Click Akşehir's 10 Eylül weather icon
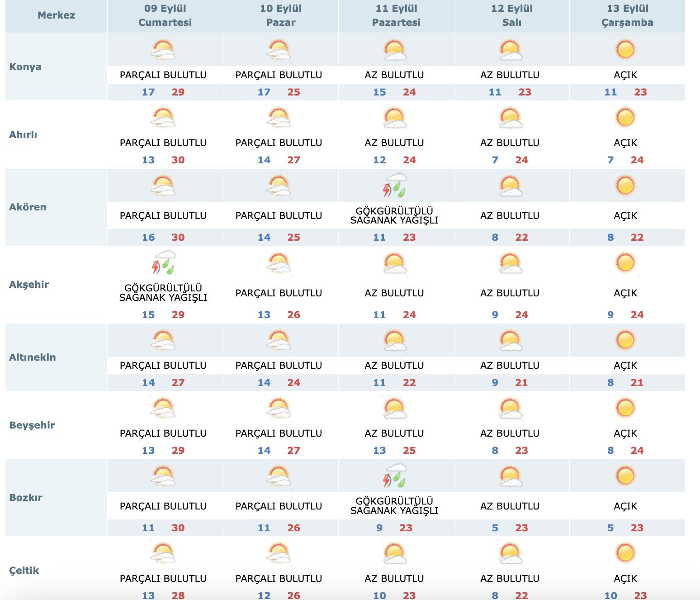The height and width of the screenshot is (600, 700). coord(279,264)
